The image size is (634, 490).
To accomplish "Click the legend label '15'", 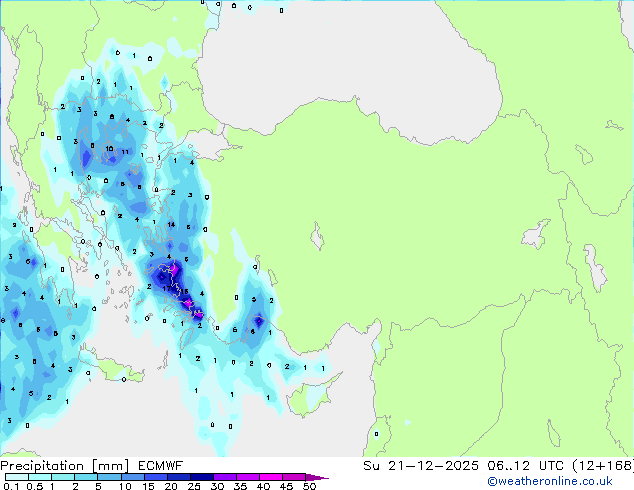I will tap(148, 486).
